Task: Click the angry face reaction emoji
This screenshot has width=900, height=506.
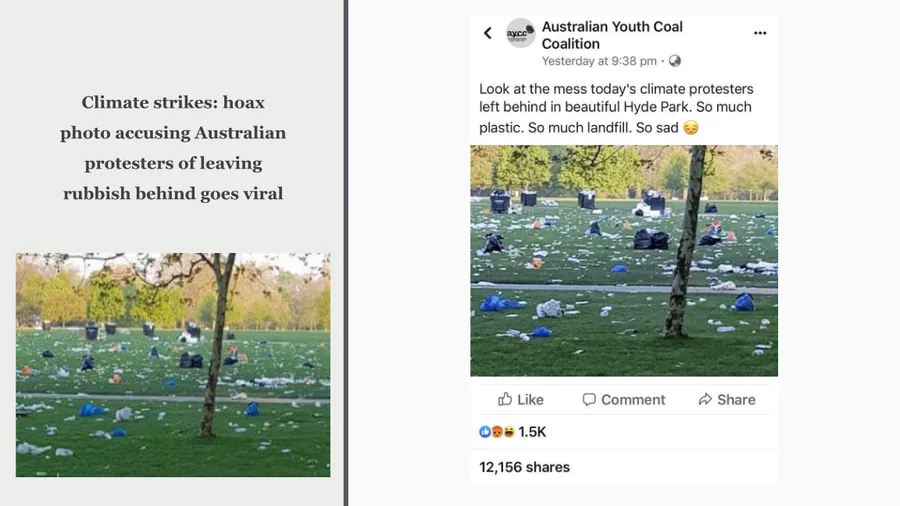Action: pos(497,432)
